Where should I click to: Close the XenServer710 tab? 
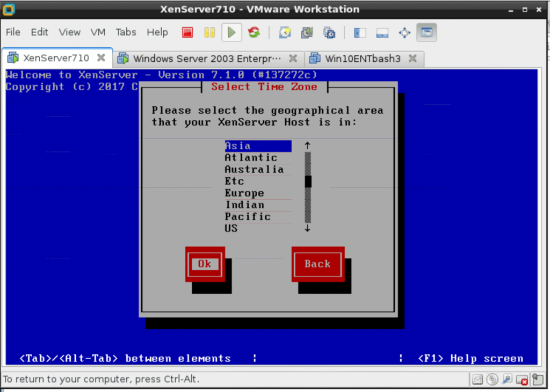pyautogui.click(x=101, y=57)
